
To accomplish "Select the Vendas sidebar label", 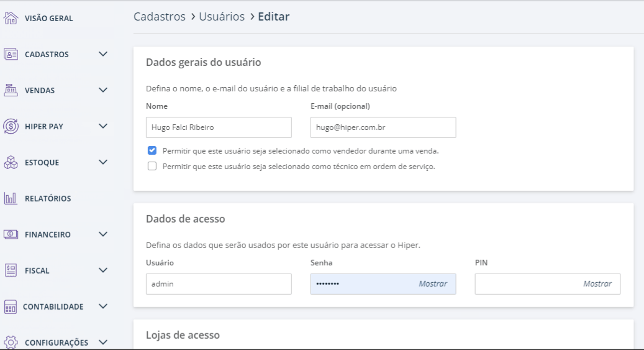I will 39,91.
